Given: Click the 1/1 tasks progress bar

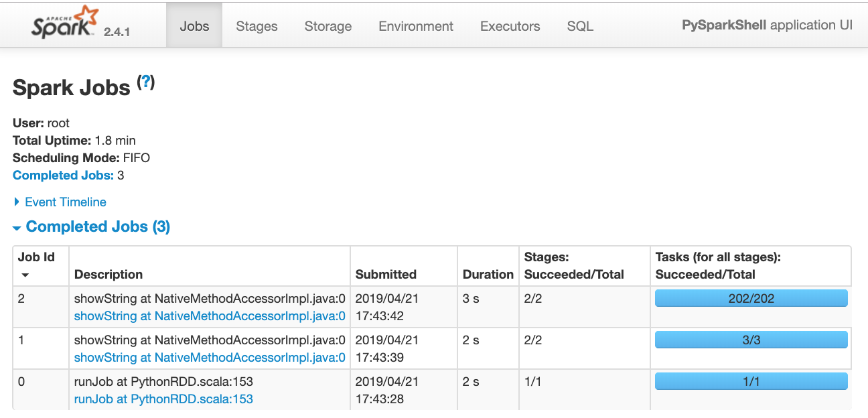Looking at the screenshot, I should pyautogui.click(x=751, y=381).
